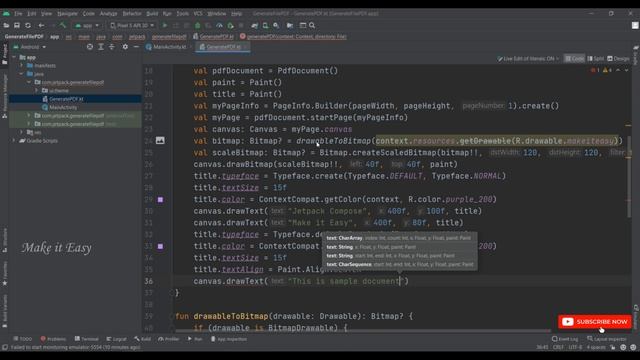The image size is (640, 360).
Task: Open the Logcat tool window
Action: tap(117, 339)
